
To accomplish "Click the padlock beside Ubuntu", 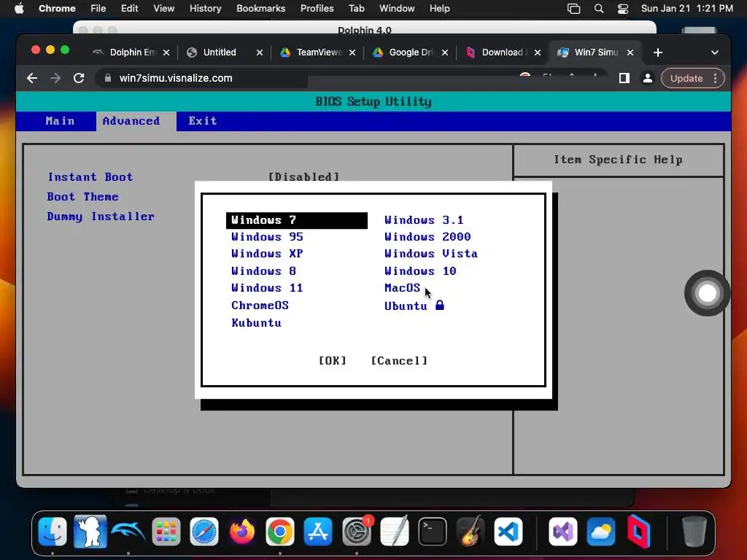I will 440,305.
